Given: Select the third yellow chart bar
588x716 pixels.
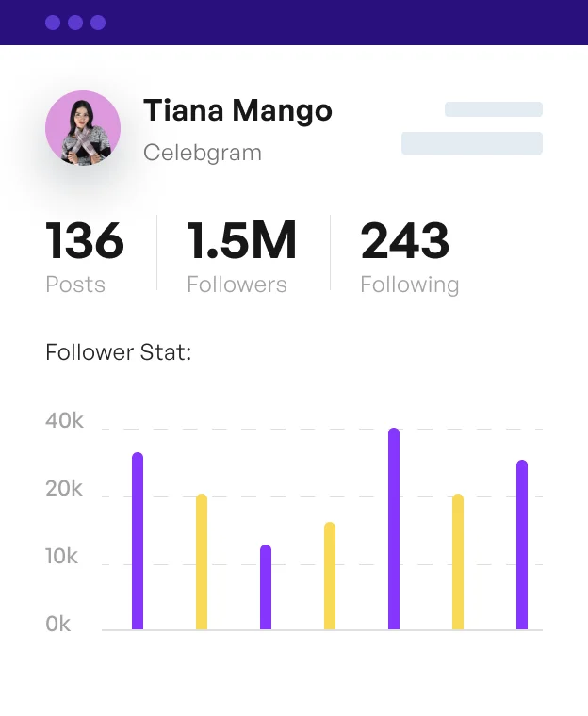Looking at the screenshot, I should pos(458,561).
